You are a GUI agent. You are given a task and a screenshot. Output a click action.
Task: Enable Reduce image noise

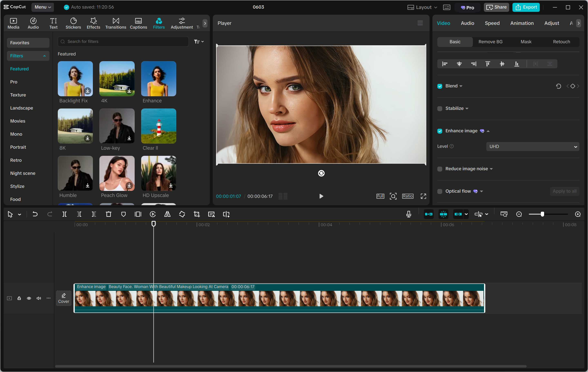[x=440, y=169]
